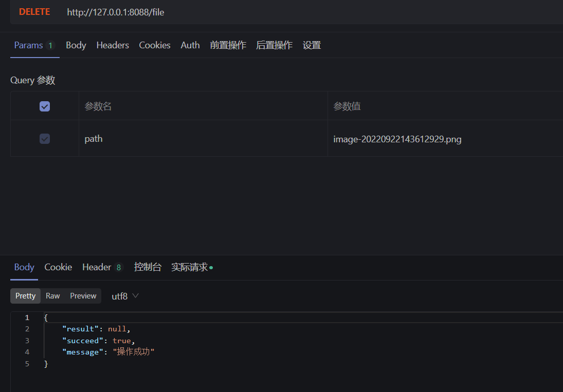The height and width of the screenshot is (392, 563).
Task: Click the path parameter value image-20220922143612929.png
Action: click(x=397, y=139)
